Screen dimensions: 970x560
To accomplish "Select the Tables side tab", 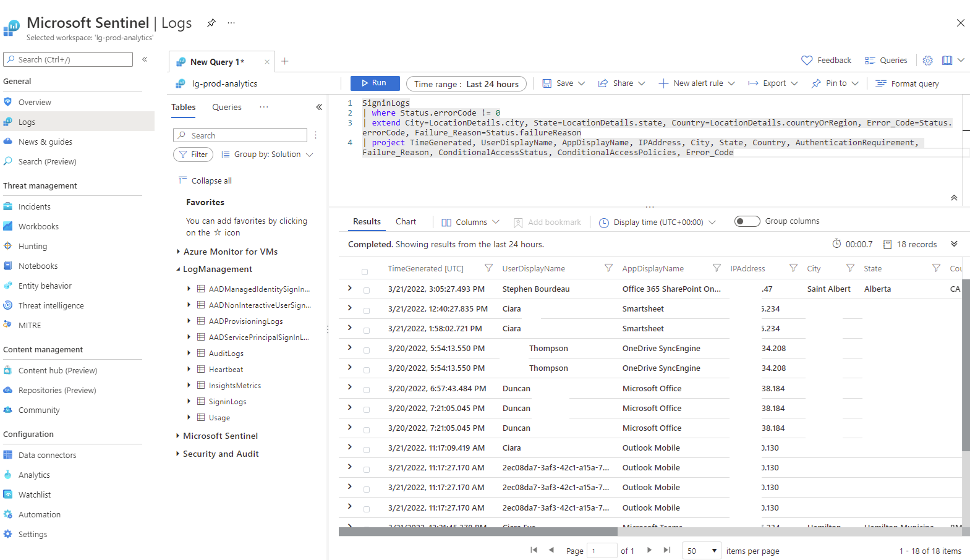I will pos(184,107).
